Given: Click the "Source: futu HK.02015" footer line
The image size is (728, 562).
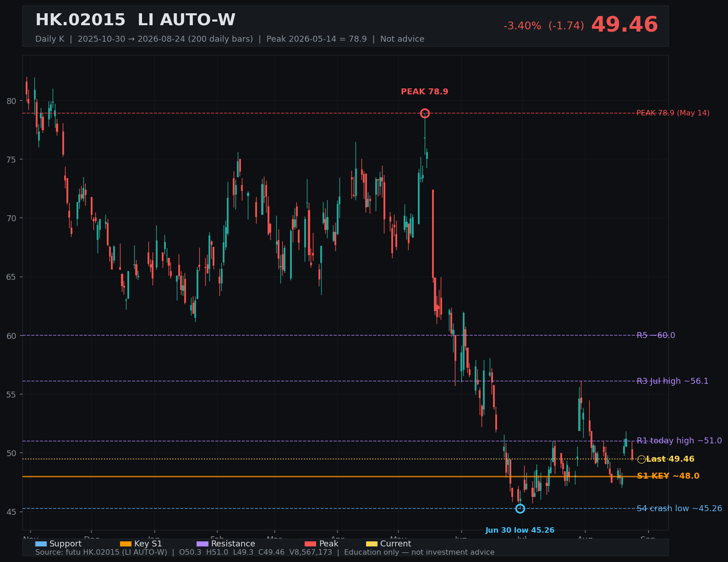Looking at the screenshot, I should click(265, 552).
